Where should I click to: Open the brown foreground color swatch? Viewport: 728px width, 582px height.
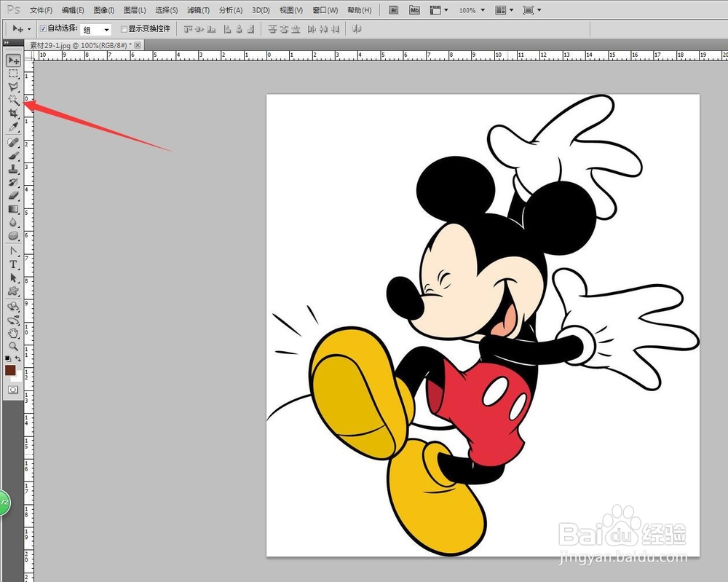pos(10,370)
